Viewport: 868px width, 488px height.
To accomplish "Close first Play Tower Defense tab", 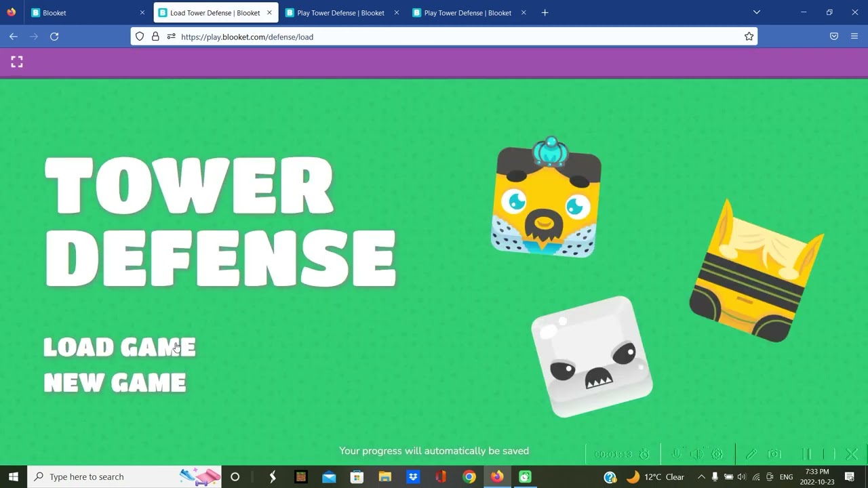I will 397,13.
